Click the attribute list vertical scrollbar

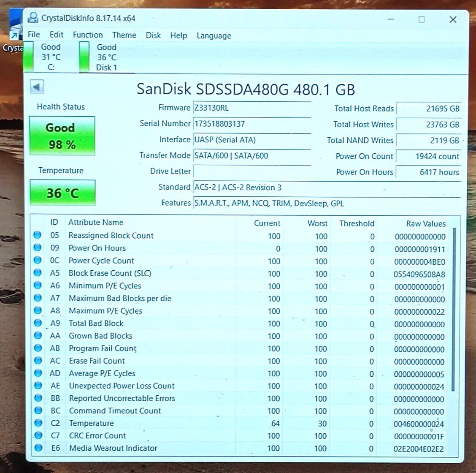click(454, 309)
